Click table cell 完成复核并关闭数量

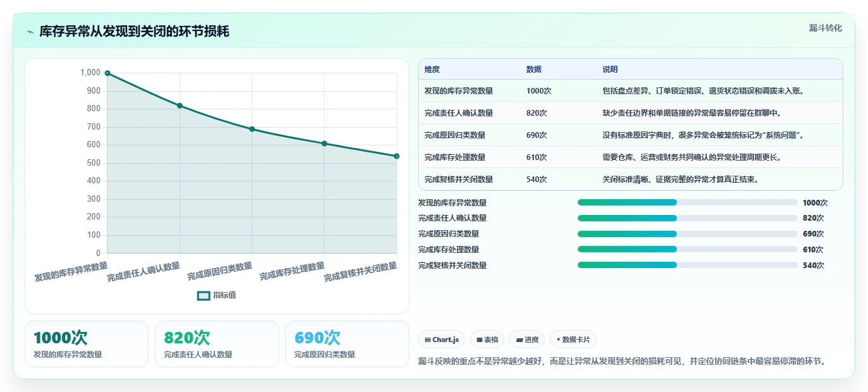459,180
